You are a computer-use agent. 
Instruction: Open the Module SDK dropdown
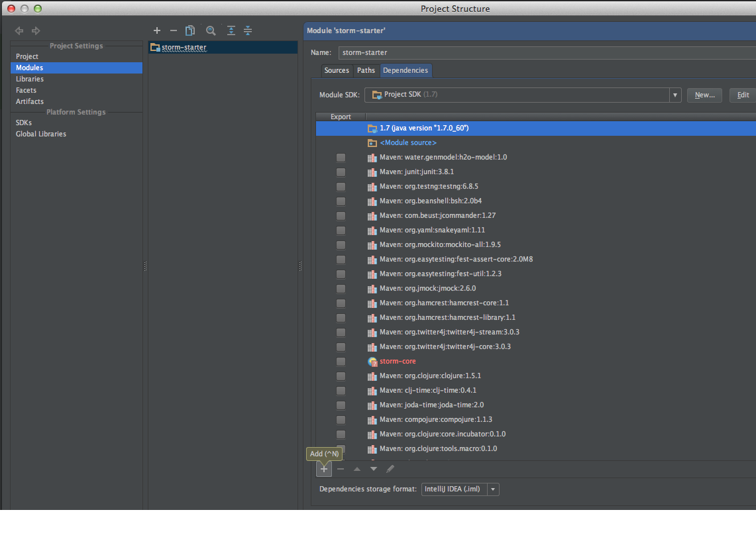tap(675, 95)
